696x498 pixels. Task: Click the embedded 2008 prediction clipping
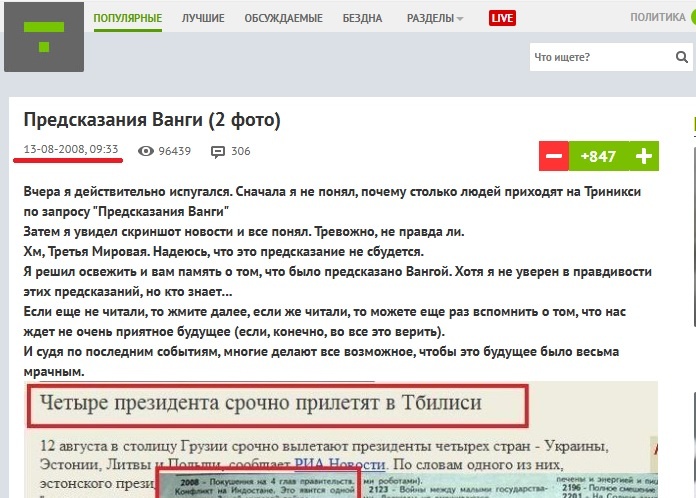point(257,484)
